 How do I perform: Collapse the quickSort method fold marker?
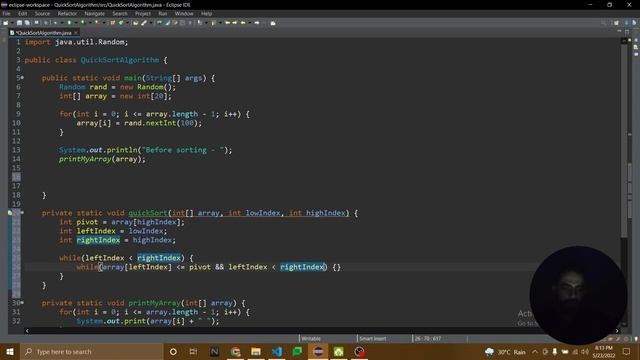22,213
